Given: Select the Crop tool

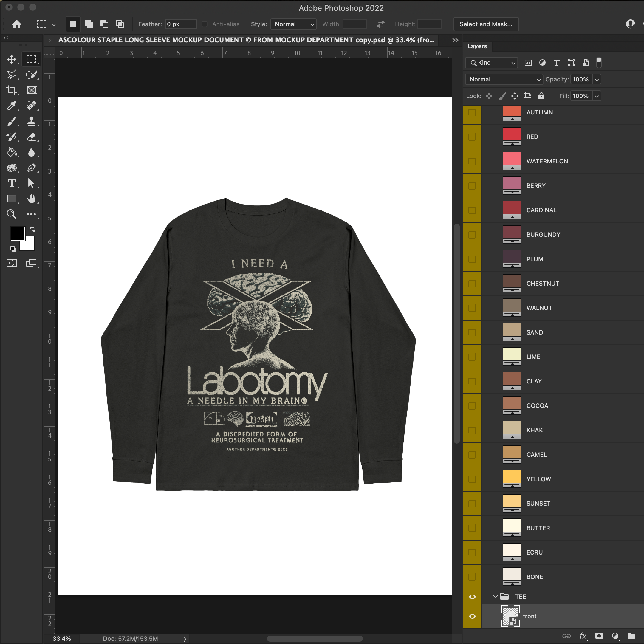Looking at the screenshot, I should pyautogui.click(x=12, y=90).
